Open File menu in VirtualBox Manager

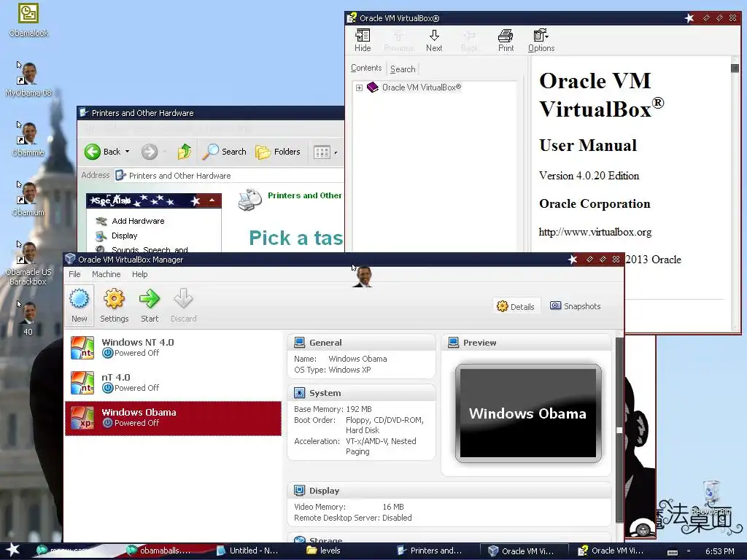pos(74,274)
